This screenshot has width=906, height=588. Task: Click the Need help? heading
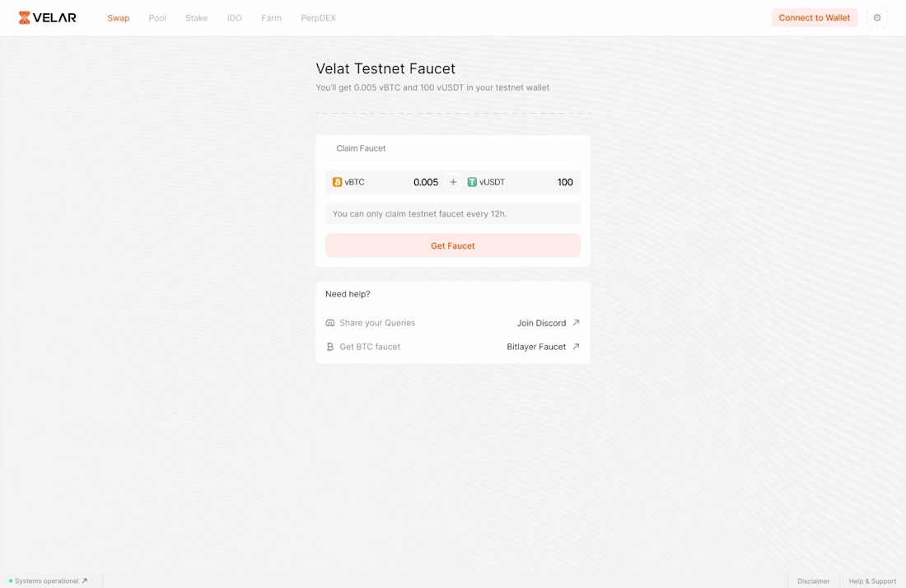348,294
